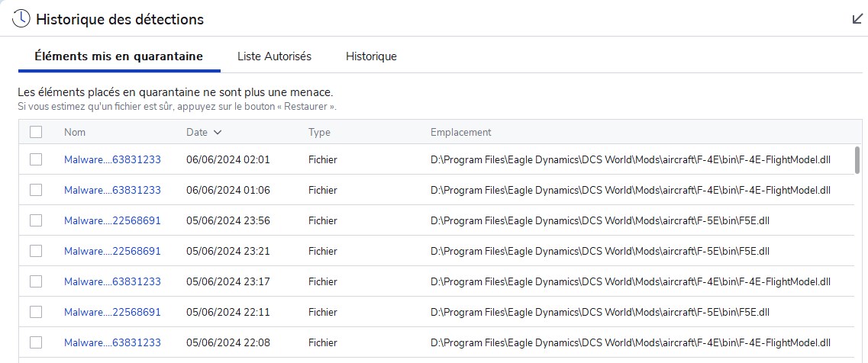The image size is (868, 363).
Task: Tick the checkbox on the 05/06/2024 22:08 row
Action: (36, 342)
